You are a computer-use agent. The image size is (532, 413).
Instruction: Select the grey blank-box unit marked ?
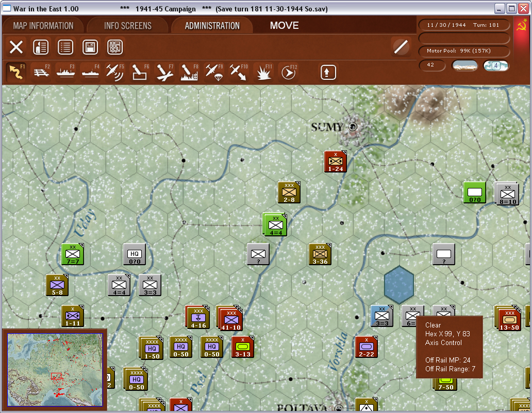(x=444, y=254)
